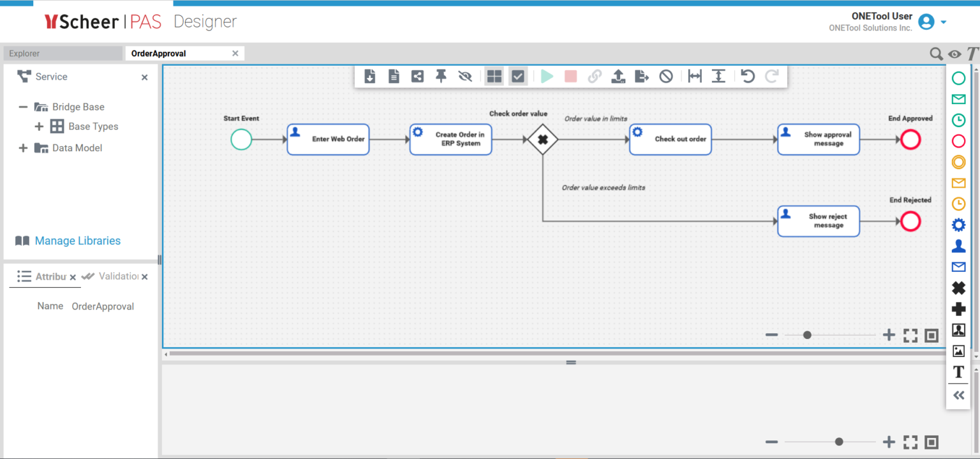Choose the parallel gateway plus in palette
Viewport: 980px width, 459px height.
[x=958, y=309]
